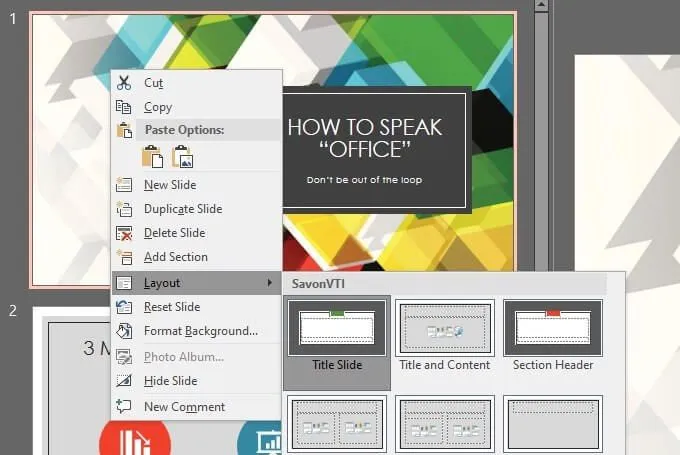The width and height of the screenshot is (680, 455).
Task: Click the Duplicate Slide icon
Action: click(124, 209)
